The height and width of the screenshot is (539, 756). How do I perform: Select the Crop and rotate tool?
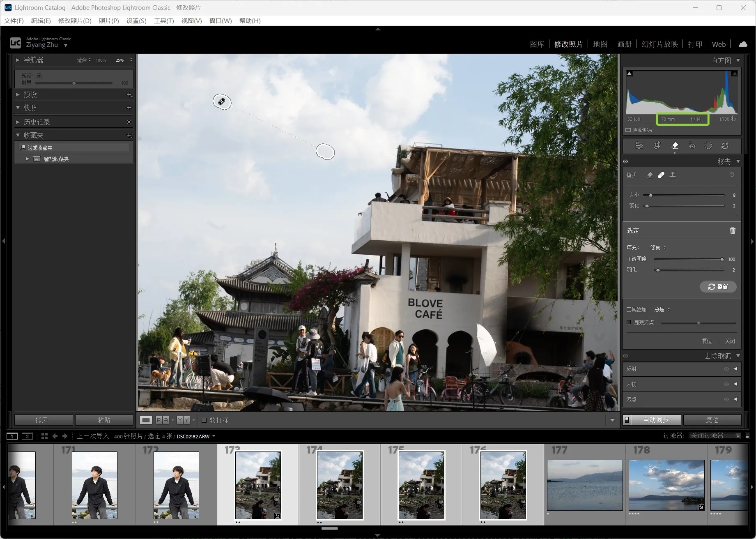(x=657, y=146)
